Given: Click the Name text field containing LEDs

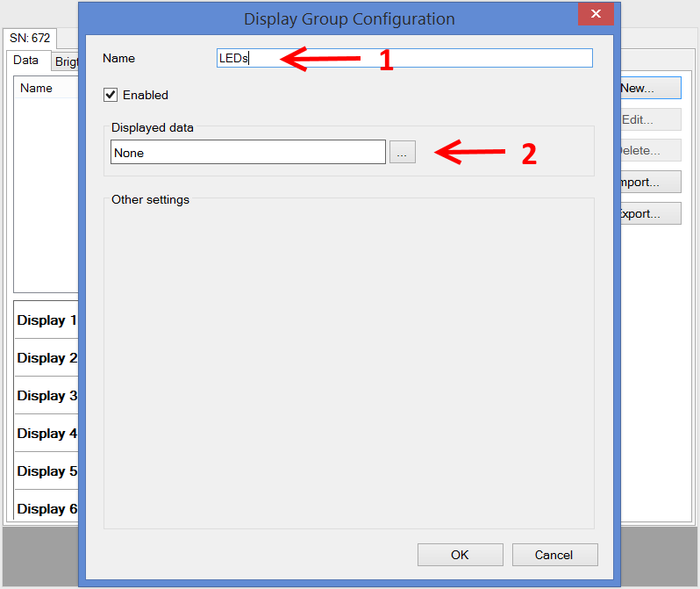Looking at the screenshot, I should pos(404,58).
